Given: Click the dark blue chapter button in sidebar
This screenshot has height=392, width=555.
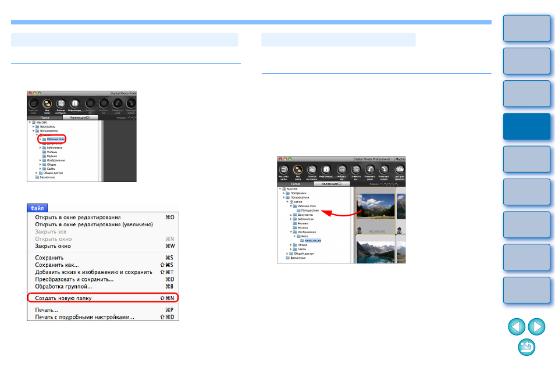Looking at the screenshot, I should pos(526,126).
